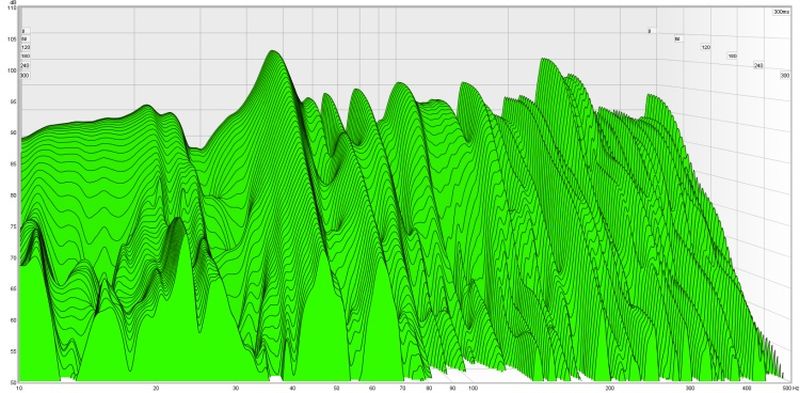Click the 300 tick on the frequency axis
Screen dimensions: 800x393
point(690,388)
